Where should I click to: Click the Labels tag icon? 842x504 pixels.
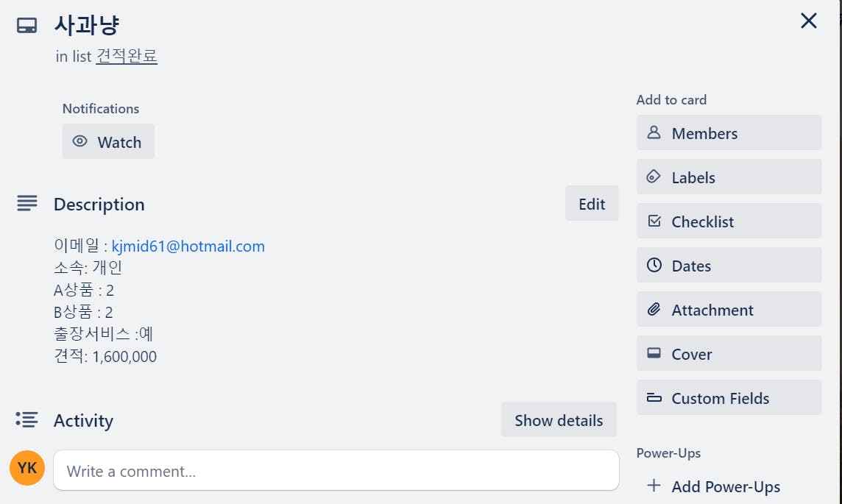[654, 177]
